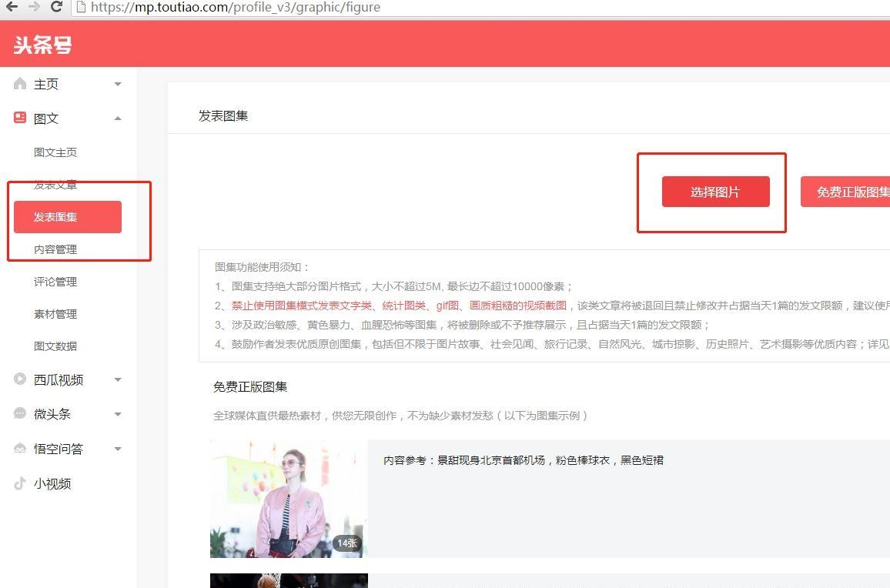Go to 内容管理 in sidebar
This screenshot has width=890, height=588.
coord(55,249)
